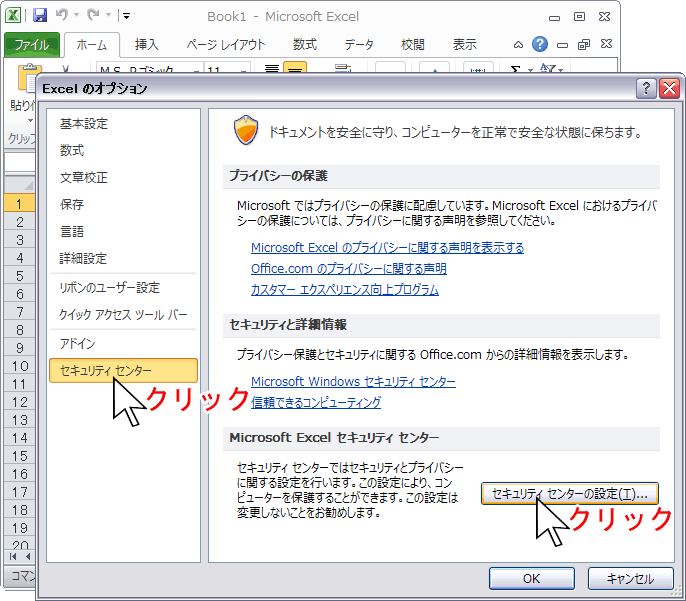686x601 pixels.
Task: Select row header 10 in Excel sheet
Action: 19,366
